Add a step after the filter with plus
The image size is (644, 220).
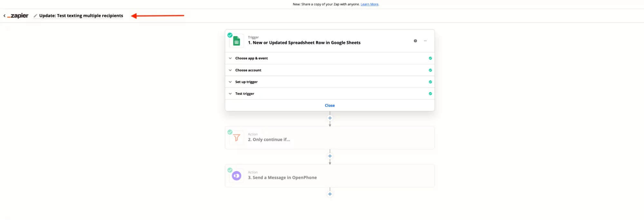[x=330, y=156]
